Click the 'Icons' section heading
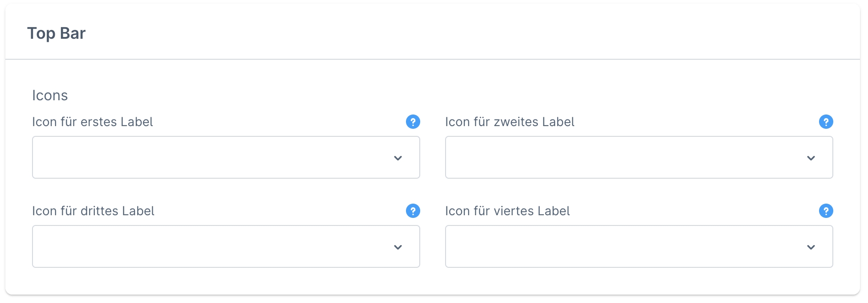Image resolution: width=868 pixels, height=303 pixels. click(x=50, y=95)
